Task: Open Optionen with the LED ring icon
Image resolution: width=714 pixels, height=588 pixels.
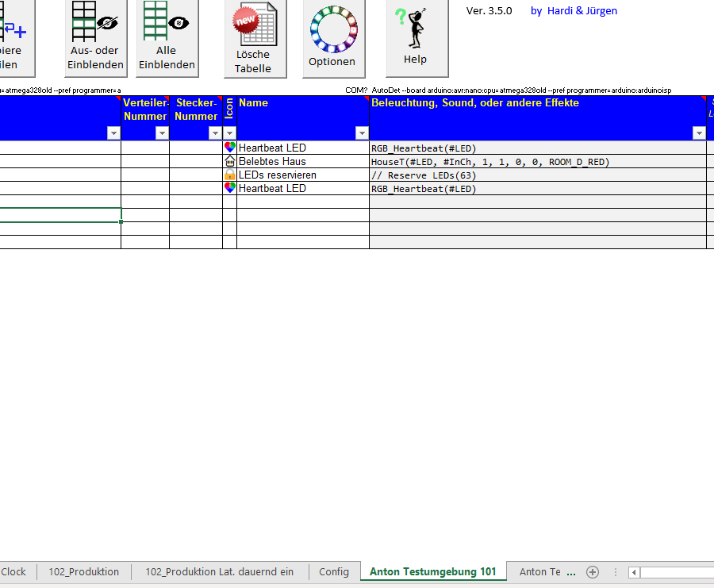Action: [x=333, y=37]
